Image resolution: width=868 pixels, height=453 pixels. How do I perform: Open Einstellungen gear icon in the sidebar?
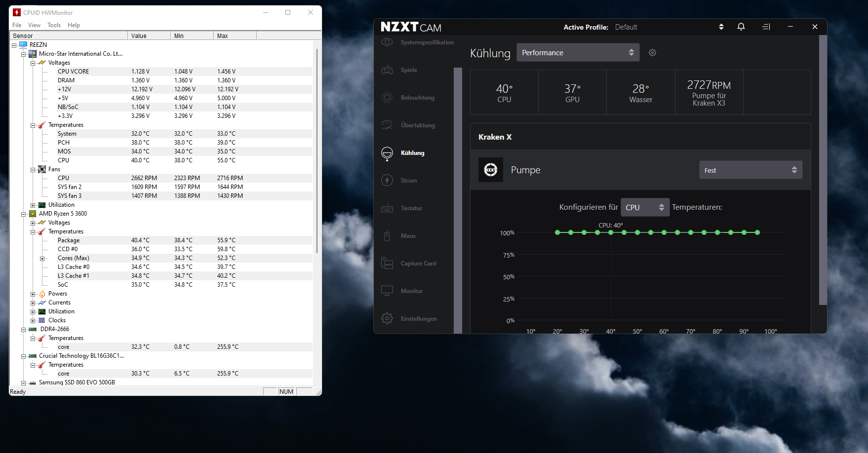point(387,319)
